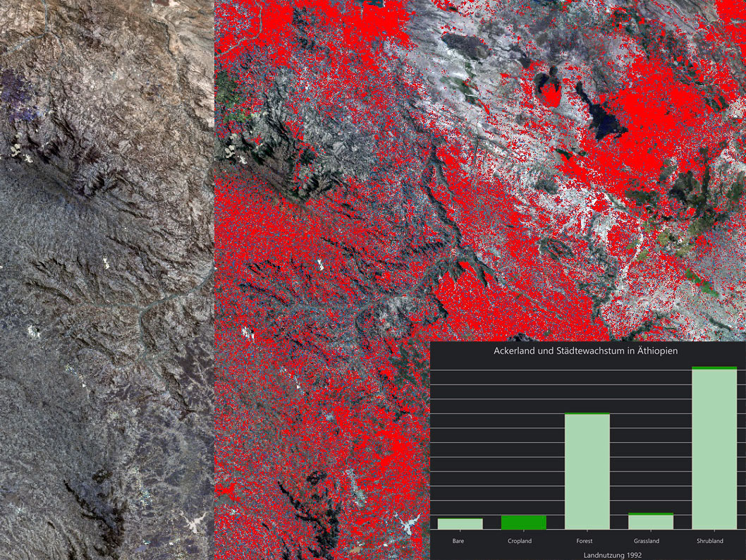Select the dark green Cropland bar
Viewport: 746px width, 560px height.
[524, 523]
